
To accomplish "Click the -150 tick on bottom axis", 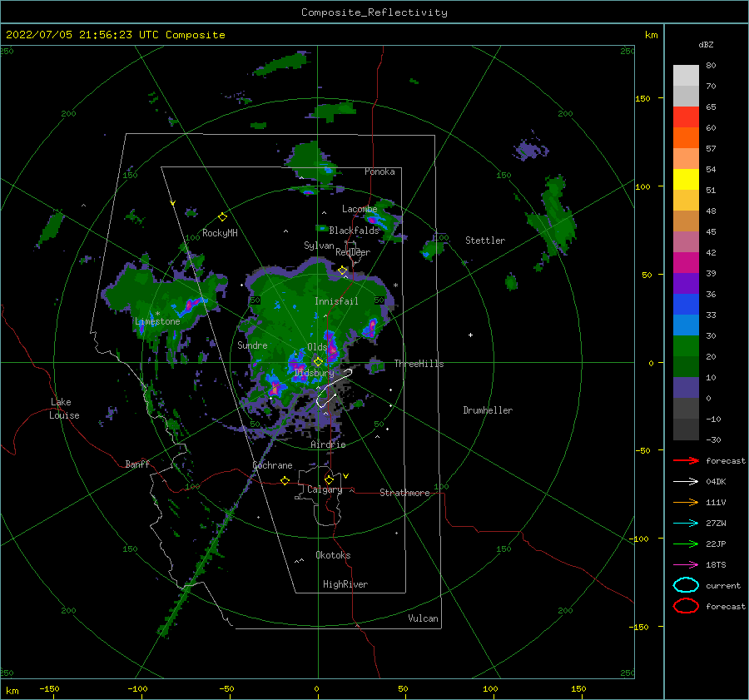I will click(x=49, y=688).
